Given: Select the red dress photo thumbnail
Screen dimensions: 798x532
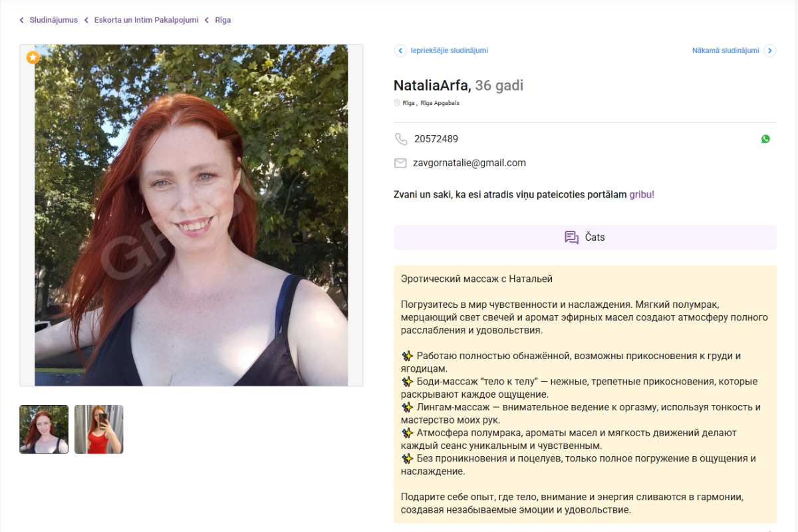Looking at the screenshot, I should pos(99,430).
